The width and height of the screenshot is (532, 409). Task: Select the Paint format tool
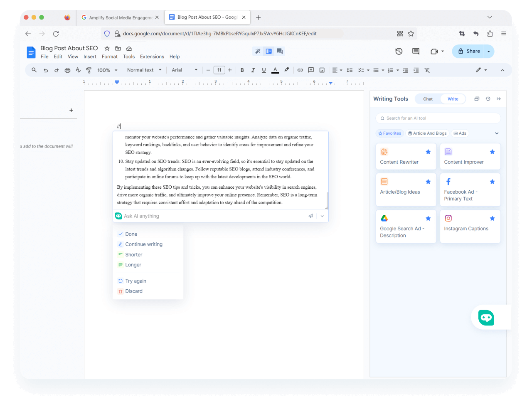coord(89,70)
